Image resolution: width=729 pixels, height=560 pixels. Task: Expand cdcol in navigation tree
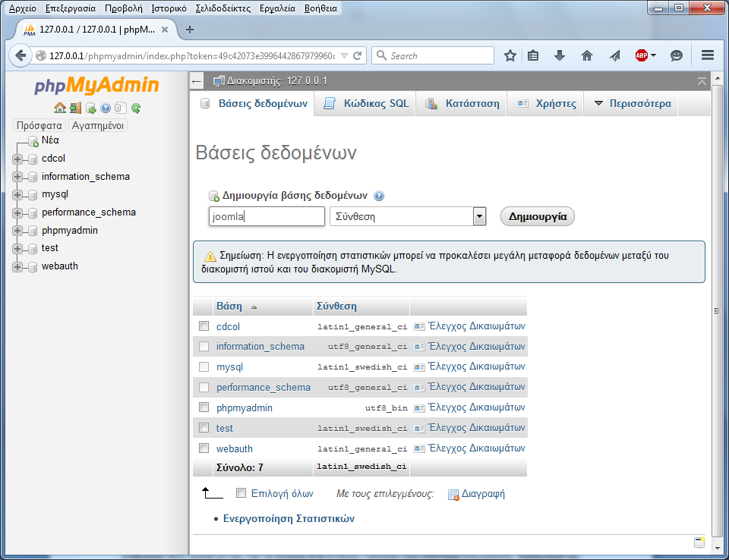point(17,159)
